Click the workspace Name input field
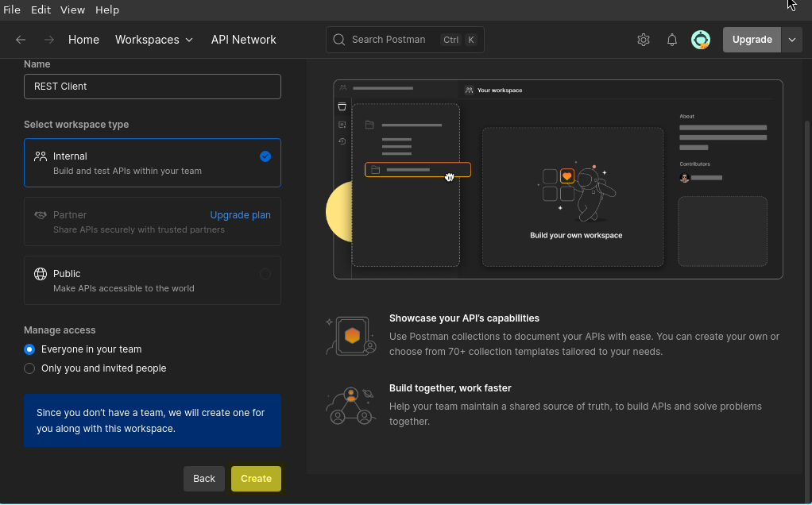The height and width of the screenshot is (505, 812). [152, 87]
